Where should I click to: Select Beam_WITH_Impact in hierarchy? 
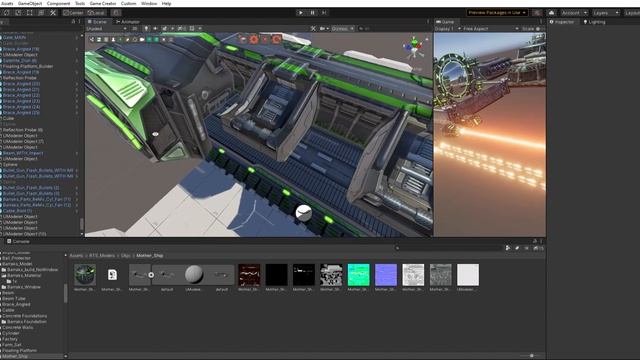(x=23, y=153)
